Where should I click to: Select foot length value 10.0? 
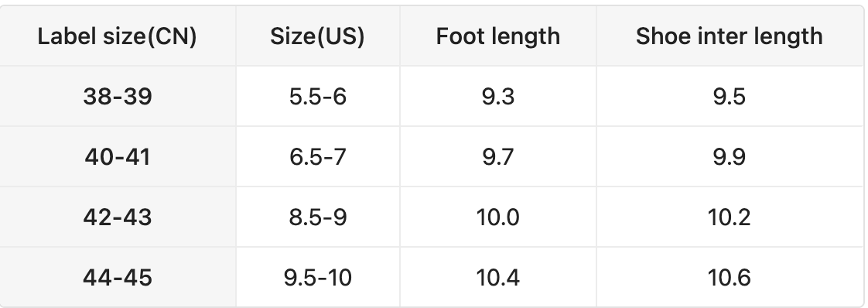[x=498, y=217]
